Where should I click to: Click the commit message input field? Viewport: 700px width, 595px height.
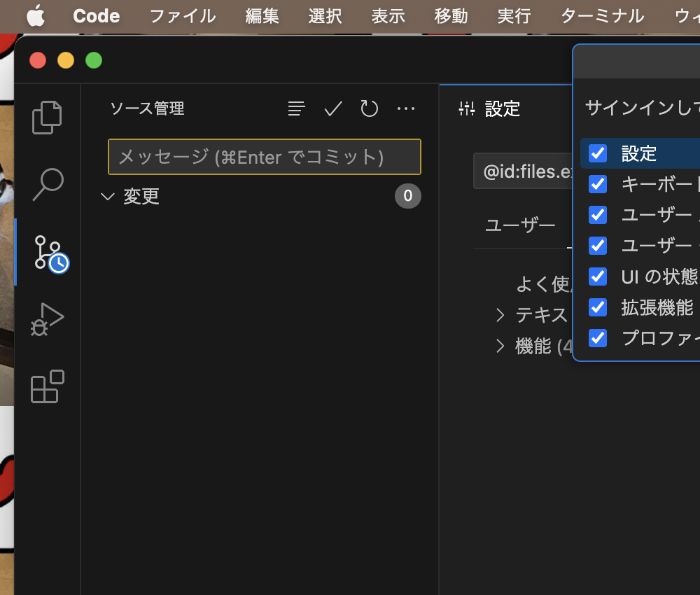point(264,157)
